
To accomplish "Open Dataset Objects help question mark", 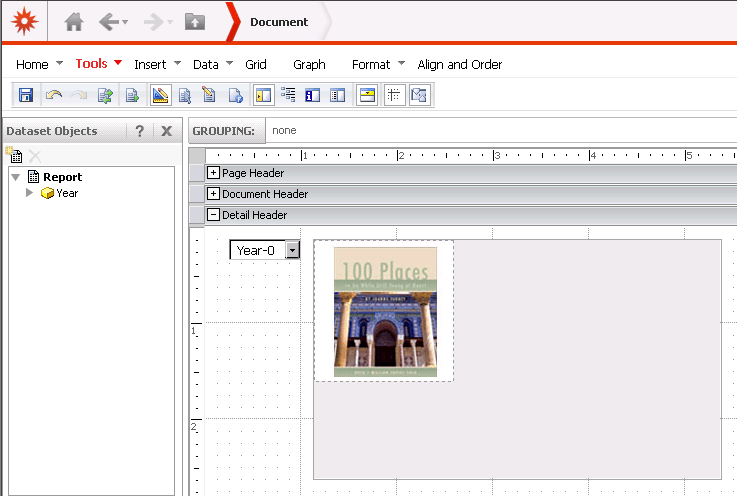I will pyautogui.click(x=140, y=131).
